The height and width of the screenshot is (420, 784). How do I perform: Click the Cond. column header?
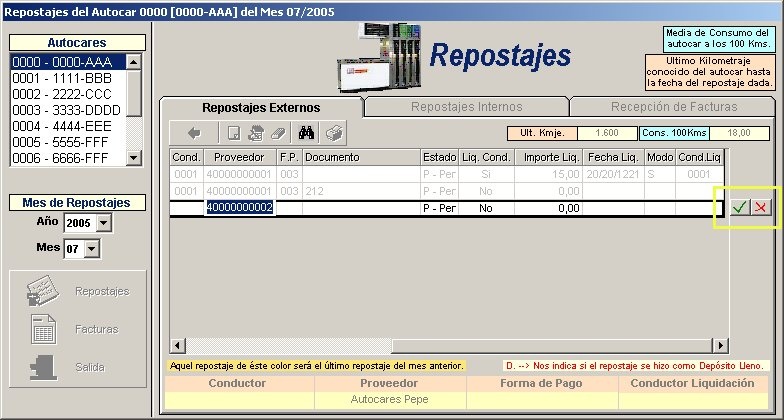[x=186, y=157]
